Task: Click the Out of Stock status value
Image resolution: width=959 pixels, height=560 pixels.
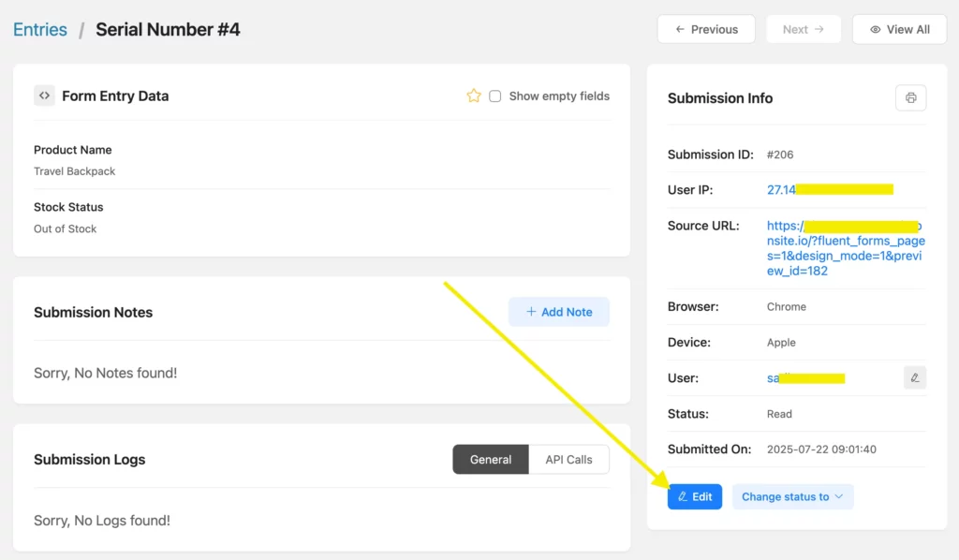Action: [x=66, y=228]
